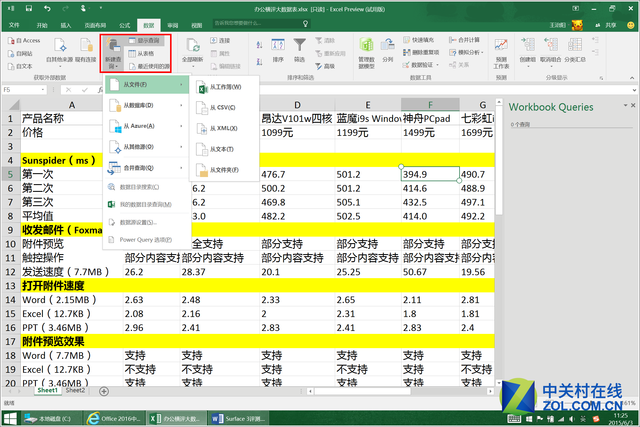
Task: Sort descending Z to A icon
Action: (259, 62)
